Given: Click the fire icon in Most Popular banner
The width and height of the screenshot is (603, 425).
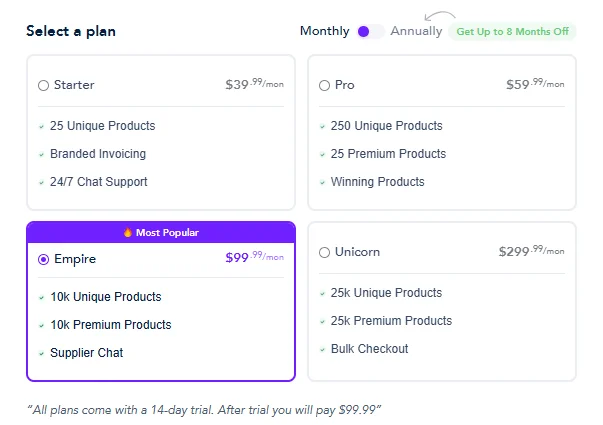Looking at the screenshot, I should tap(128, 232).
